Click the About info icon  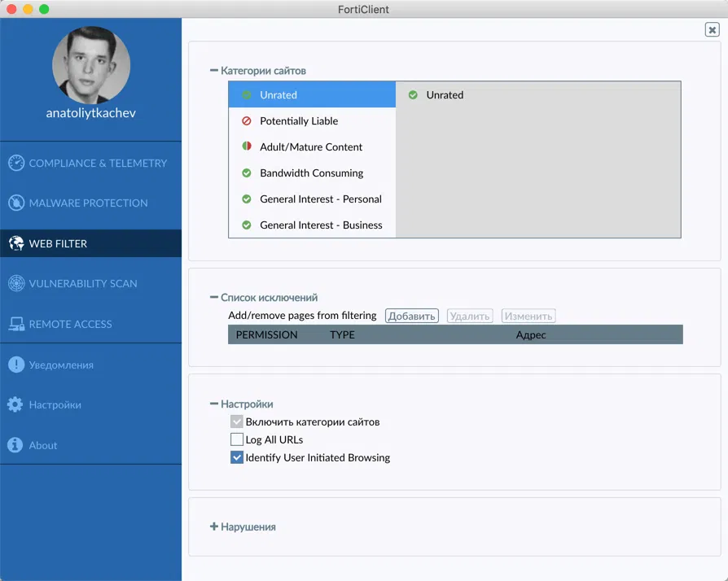pyautogui.click(x=15, y=445)
